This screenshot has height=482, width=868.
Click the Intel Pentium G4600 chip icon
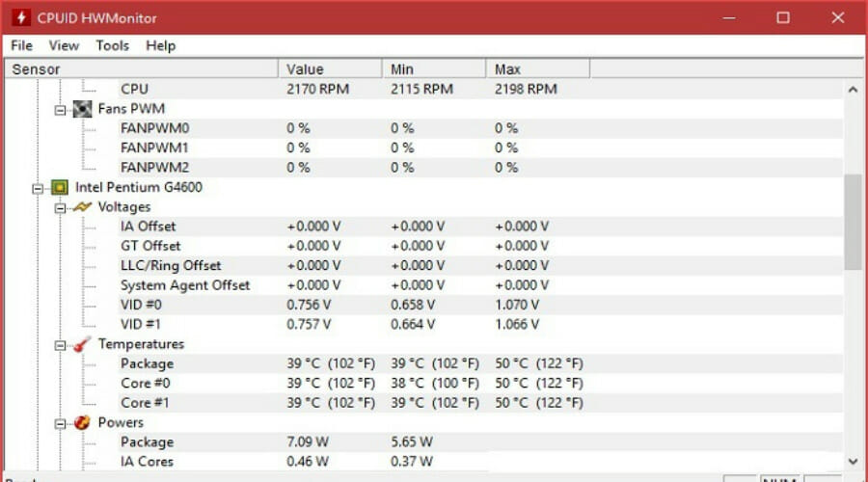pyautogui.click(x=60, y=187)
